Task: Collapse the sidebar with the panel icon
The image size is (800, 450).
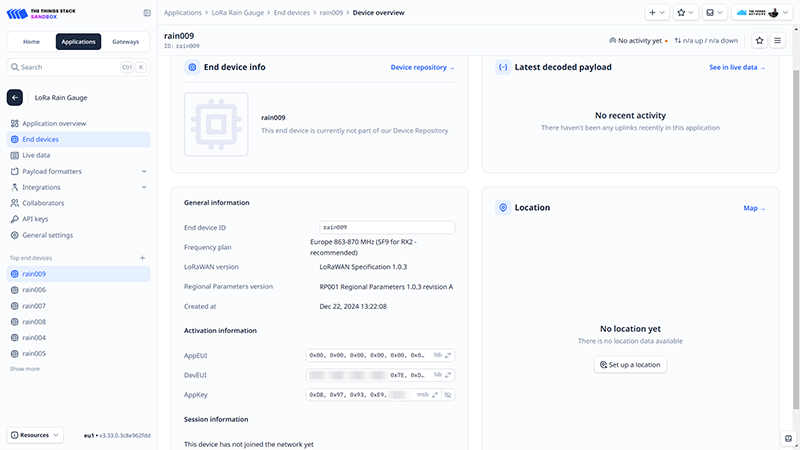Action: coord(147,13)
